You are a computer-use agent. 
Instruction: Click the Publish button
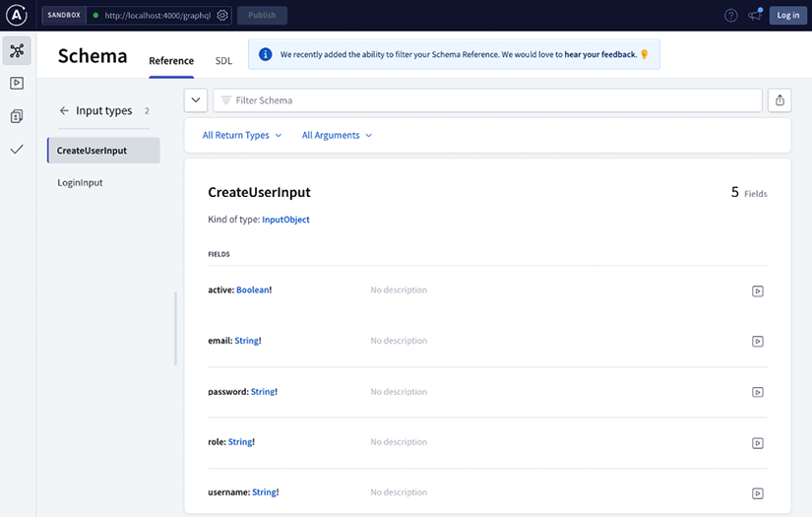[262, 15]
